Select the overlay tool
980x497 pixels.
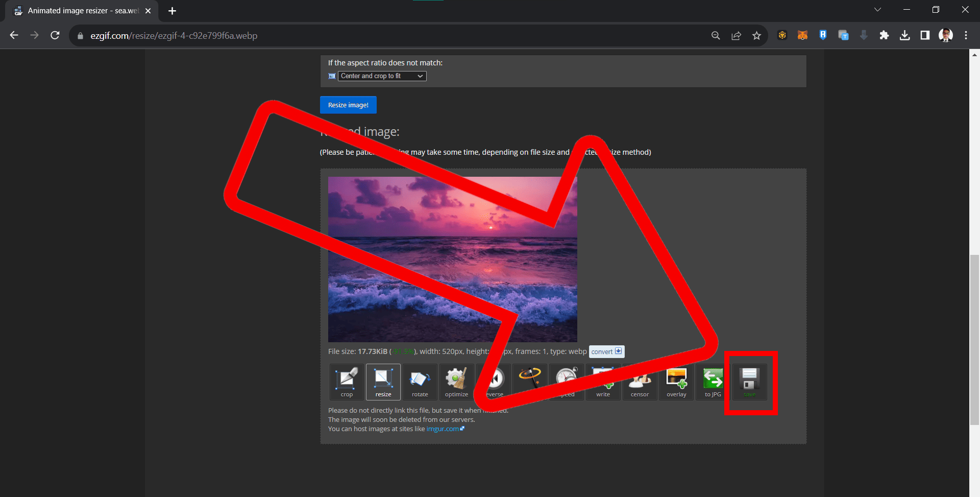(x=676, y=382)
